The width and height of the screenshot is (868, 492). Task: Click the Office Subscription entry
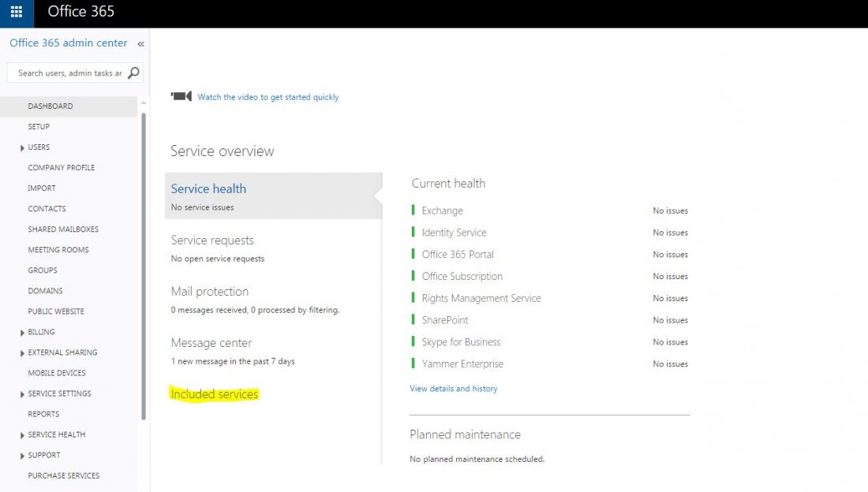click(462, 276)
